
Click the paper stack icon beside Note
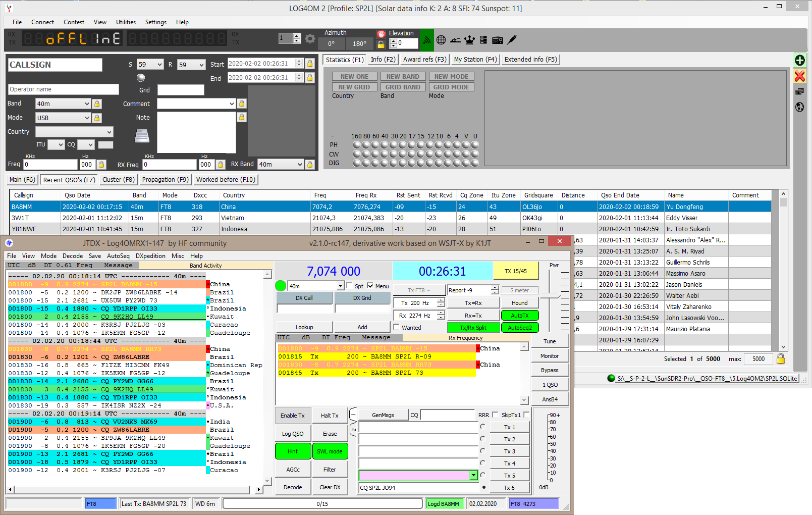tap(142, 135)
